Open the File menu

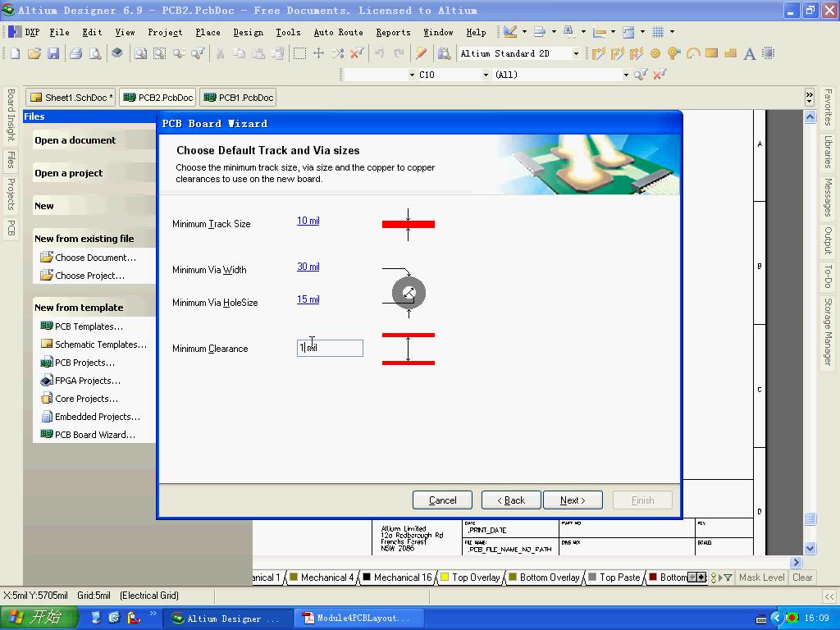tap(59, 32)
